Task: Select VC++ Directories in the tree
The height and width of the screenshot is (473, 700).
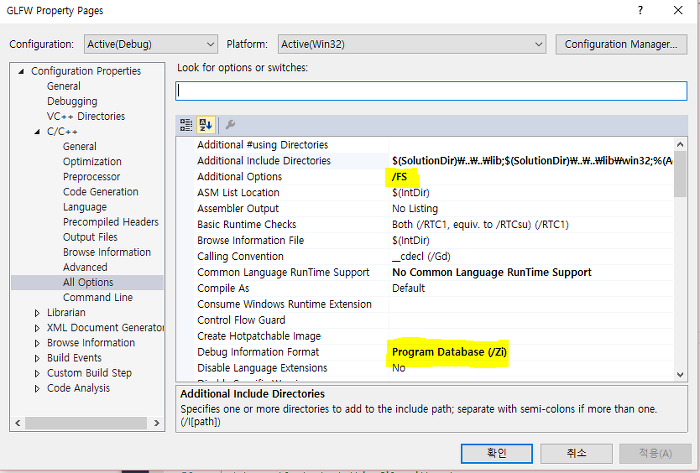Action: 86,116
